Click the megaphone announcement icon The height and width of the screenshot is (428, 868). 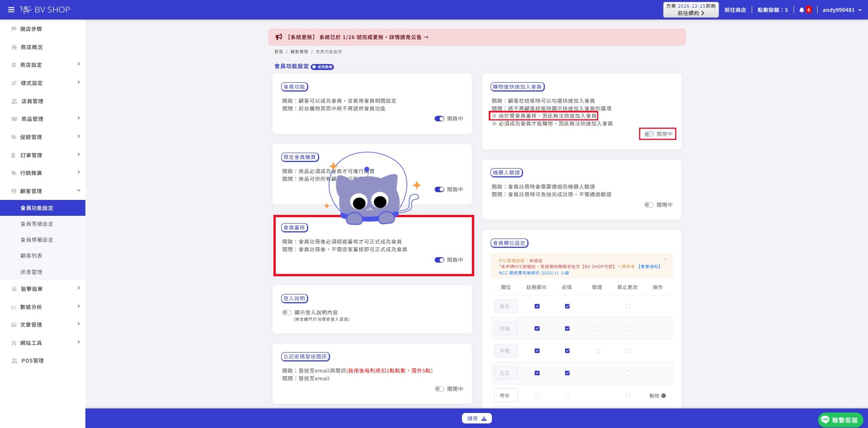coord(279,37)
